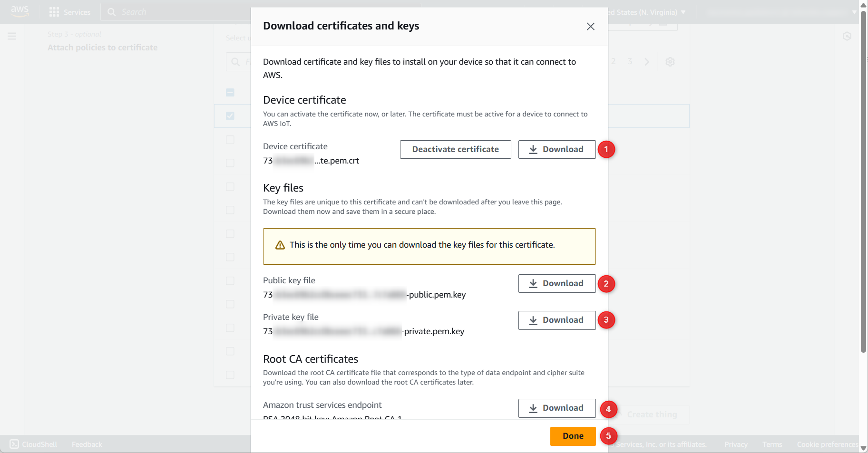Open the Services grid menu
The image size is (868, 453).
pyautogui.click(x=54, y=12)
